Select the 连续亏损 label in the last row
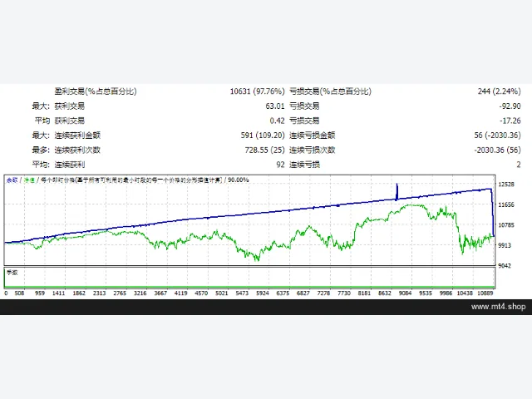The width and height of the screenshot is (532, 399). point(304,165)
